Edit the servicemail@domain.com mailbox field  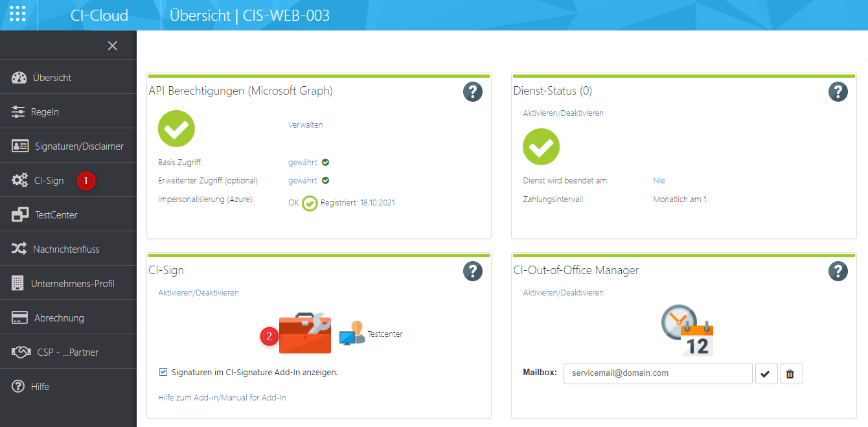(657, 373)
